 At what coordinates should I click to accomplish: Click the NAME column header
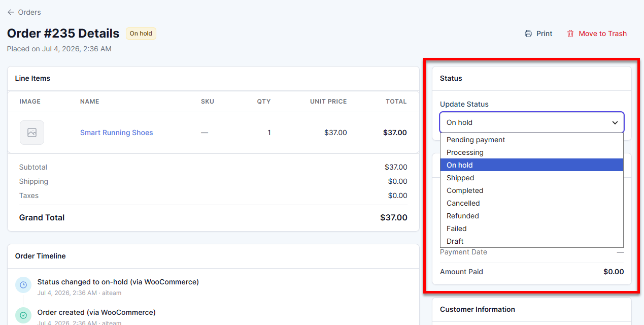90,102
